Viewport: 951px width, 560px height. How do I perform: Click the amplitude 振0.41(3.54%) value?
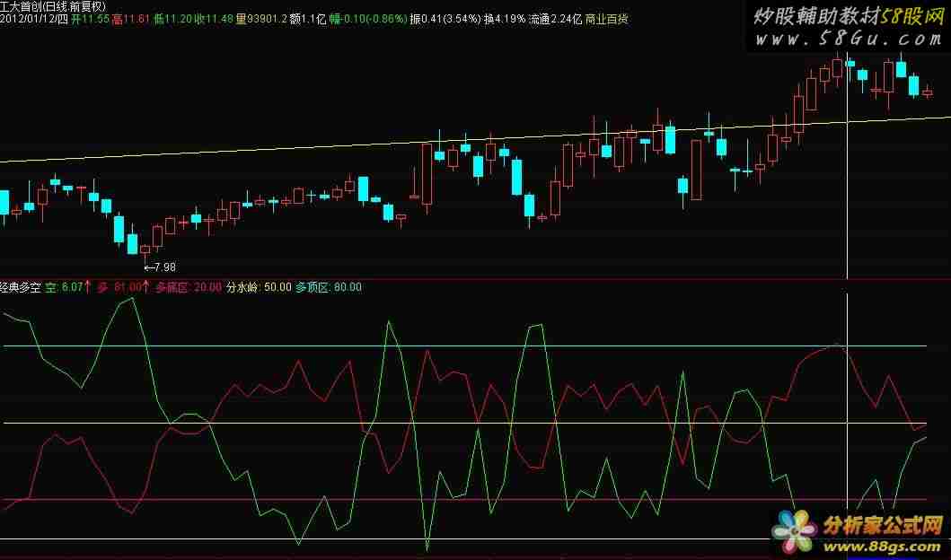tap(445, 19)
